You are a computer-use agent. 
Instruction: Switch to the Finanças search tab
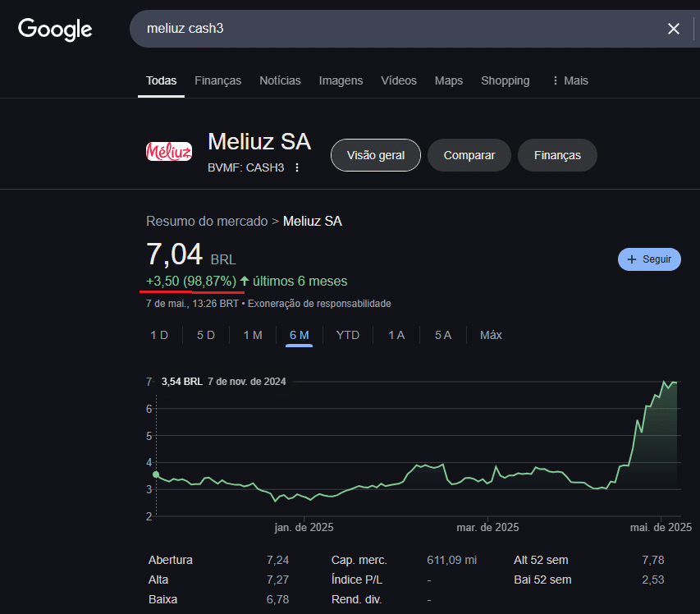[217, 80]
